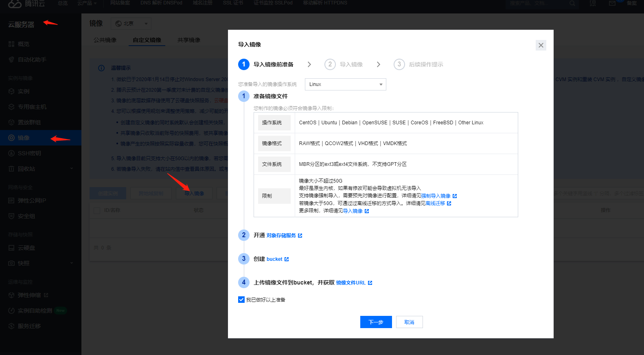Click step 3 circle 后续操作提示
Image resolution: width=644 pixels, height=355 pixels.
pos(399,64)
